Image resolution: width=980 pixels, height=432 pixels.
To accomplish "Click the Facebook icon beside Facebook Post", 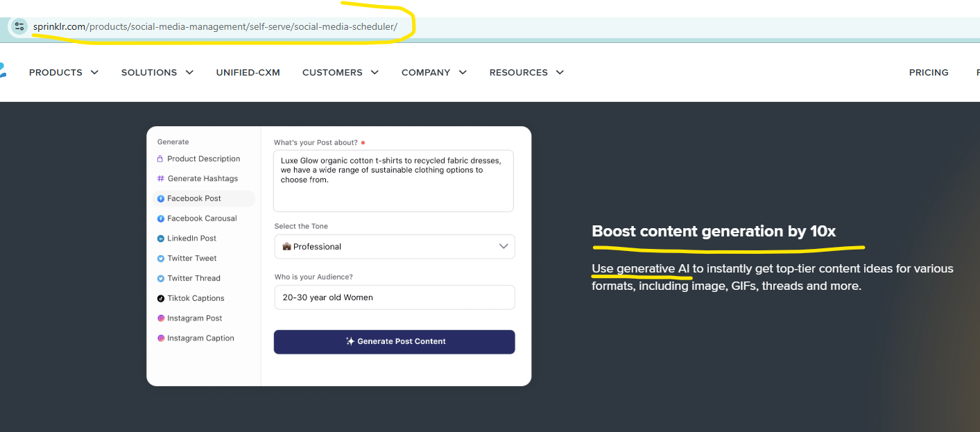I will pos(161,198).
